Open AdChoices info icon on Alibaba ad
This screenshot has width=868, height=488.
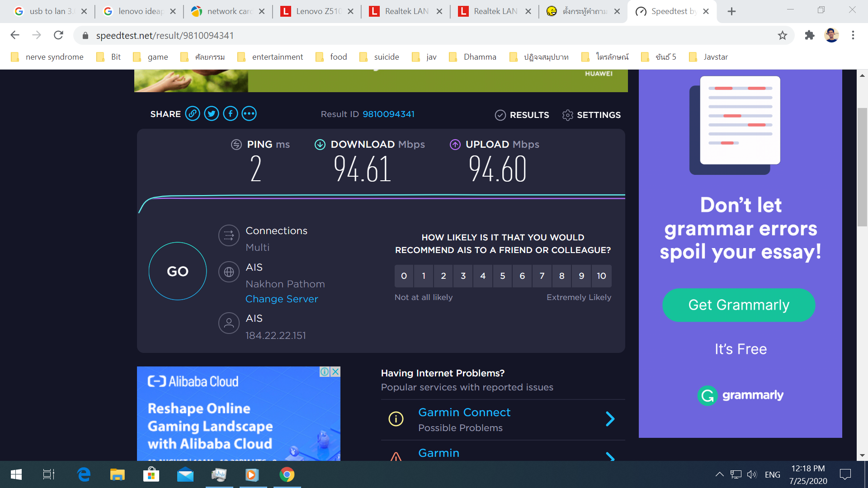coord(325,372)
